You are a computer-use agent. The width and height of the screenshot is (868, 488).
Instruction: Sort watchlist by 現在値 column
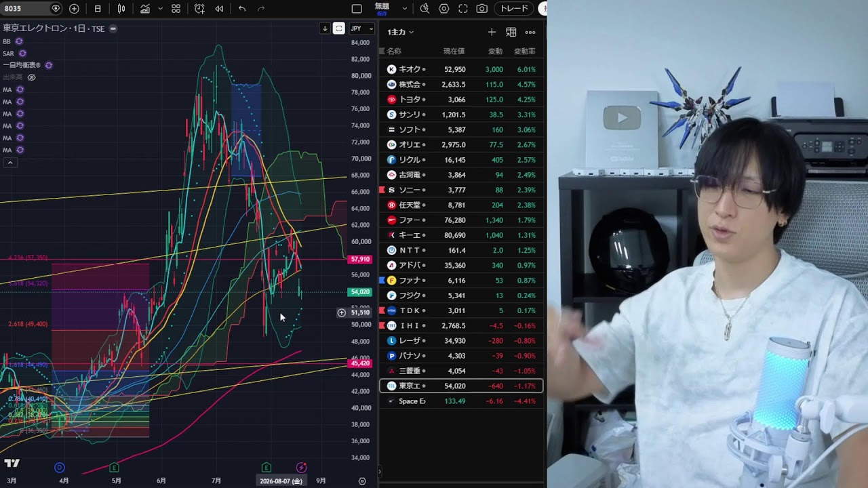tap(454, 51)
